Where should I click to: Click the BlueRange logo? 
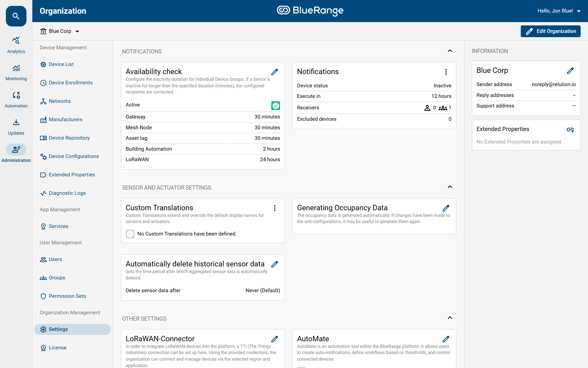(x=310, y=11)
